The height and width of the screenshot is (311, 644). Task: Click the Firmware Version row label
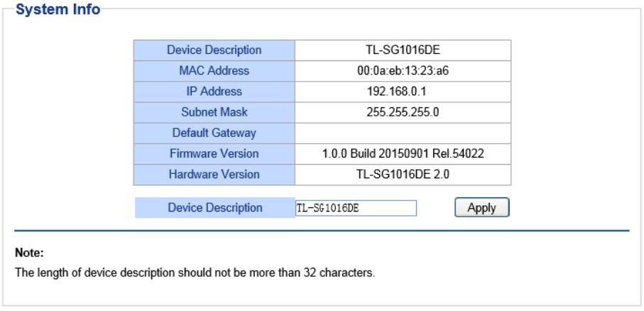(214, 153)
